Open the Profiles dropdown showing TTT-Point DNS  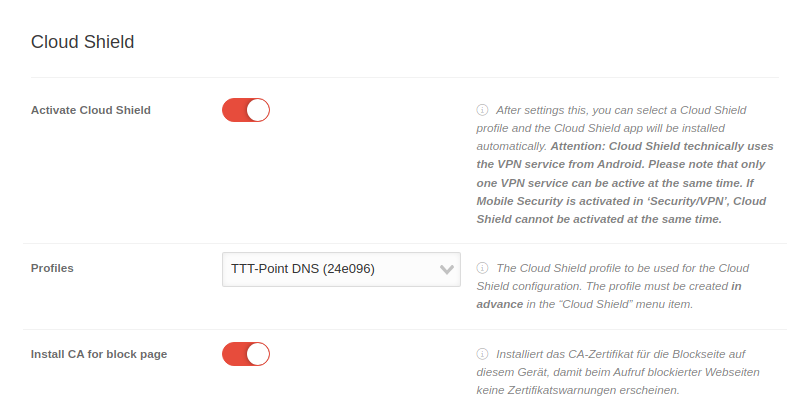coord(330,269)
